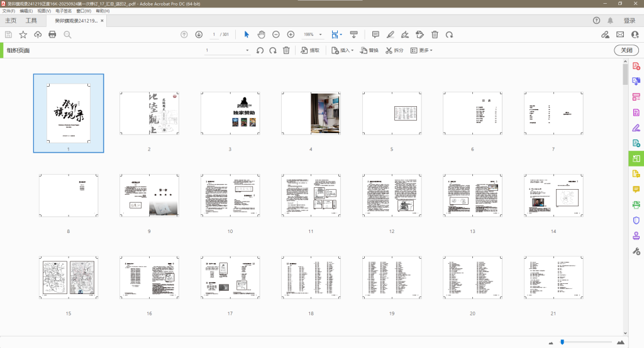Open the Stamp tool in right sidebar
Image resolution: width=644 pixels, height=348 pixels.
[x=636, y=236]
